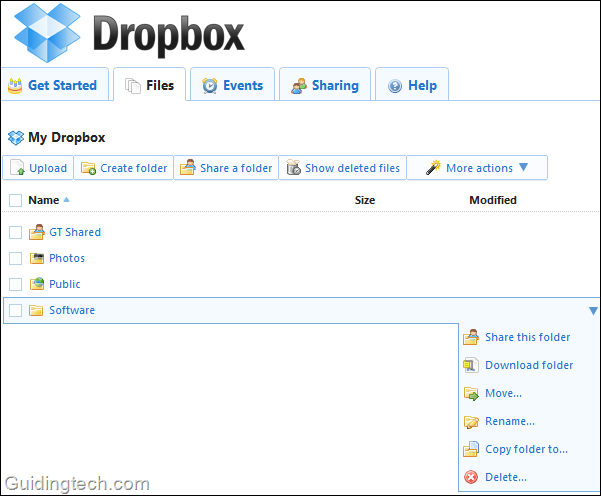
Task: Click the Share a folder person icon
Action: tap(188, 167)
